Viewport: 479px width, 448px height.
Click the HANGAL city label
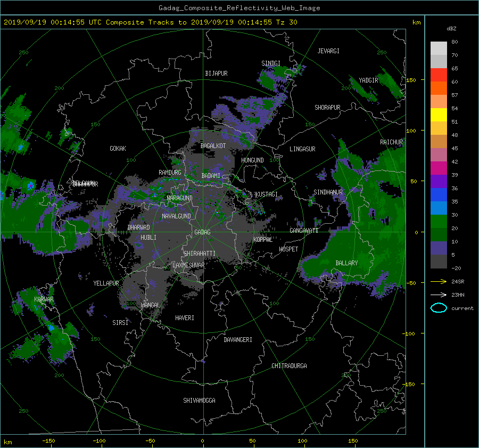[151, 305]
